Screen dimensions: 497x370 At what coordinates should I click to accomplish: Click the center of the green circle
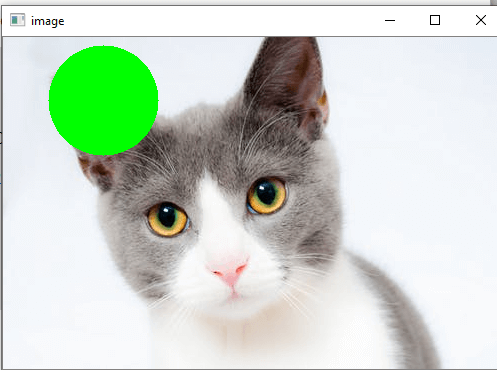pyautogui.click(x=103, y=100)
